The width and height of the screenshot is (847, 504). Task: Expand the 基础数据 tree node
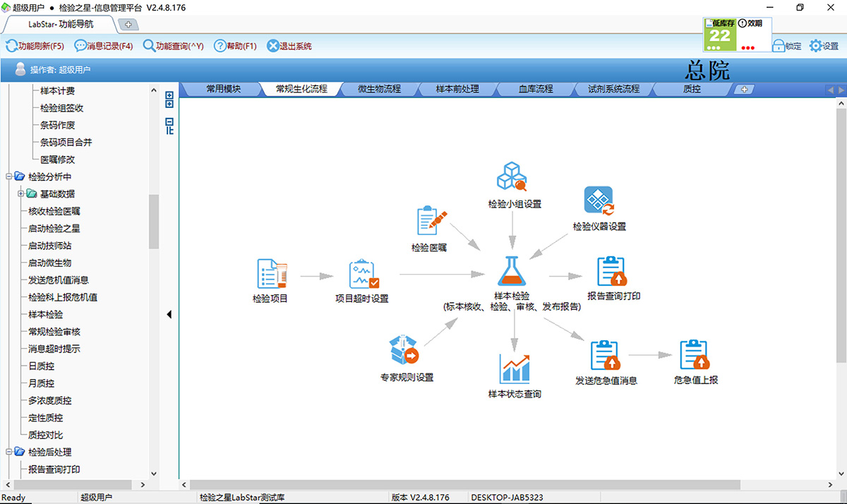pyautogui.click(x=21, y=194)
